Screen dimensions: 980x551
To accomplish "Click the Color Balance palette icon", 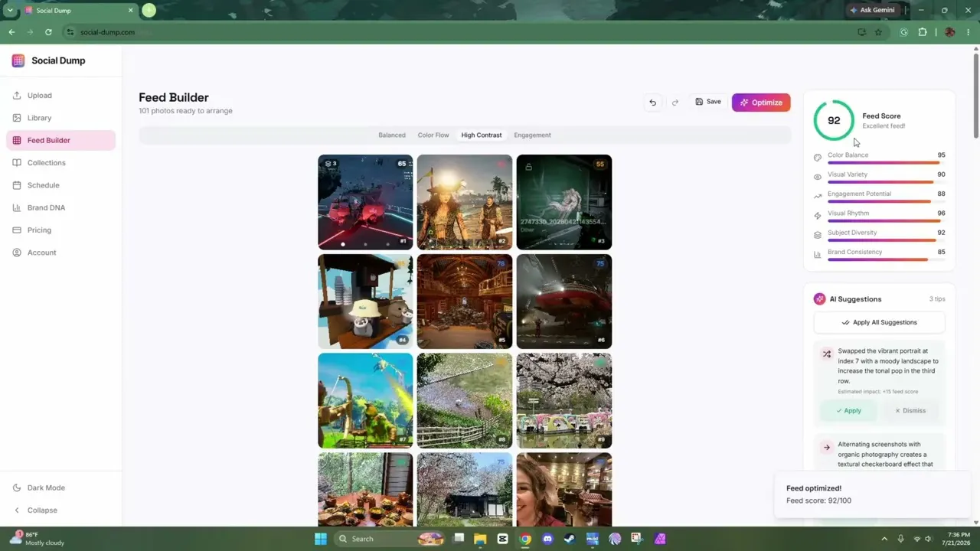I will click(x=818, y=158).
